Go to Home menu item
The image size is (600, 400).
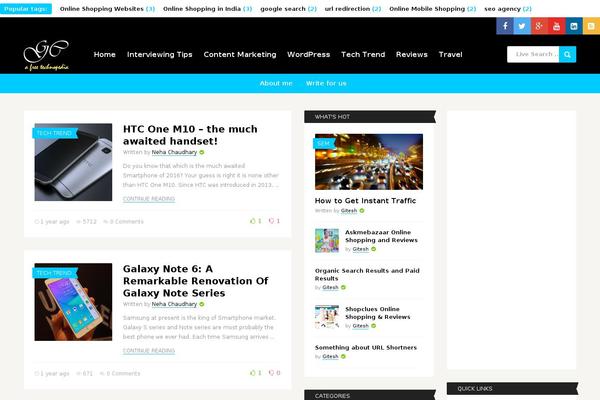coord(104,54)
